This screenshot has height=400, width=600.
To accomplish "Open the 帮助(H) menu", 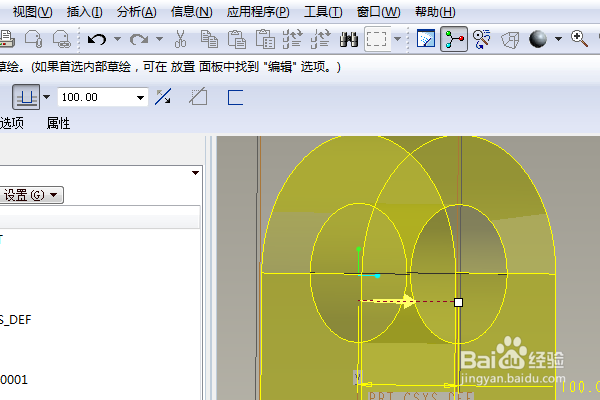I will [x=435, y=12].
